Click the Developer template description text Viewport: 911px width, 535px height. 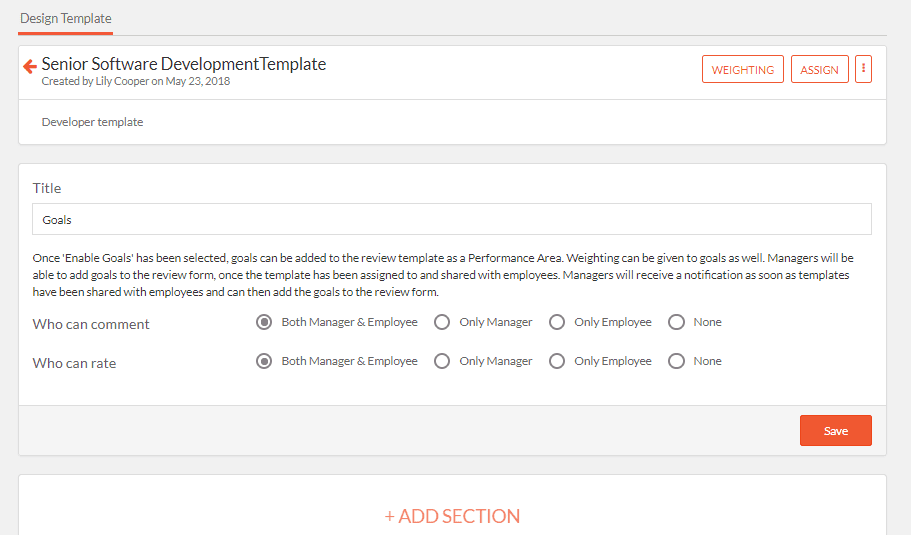tap(92, 122)
